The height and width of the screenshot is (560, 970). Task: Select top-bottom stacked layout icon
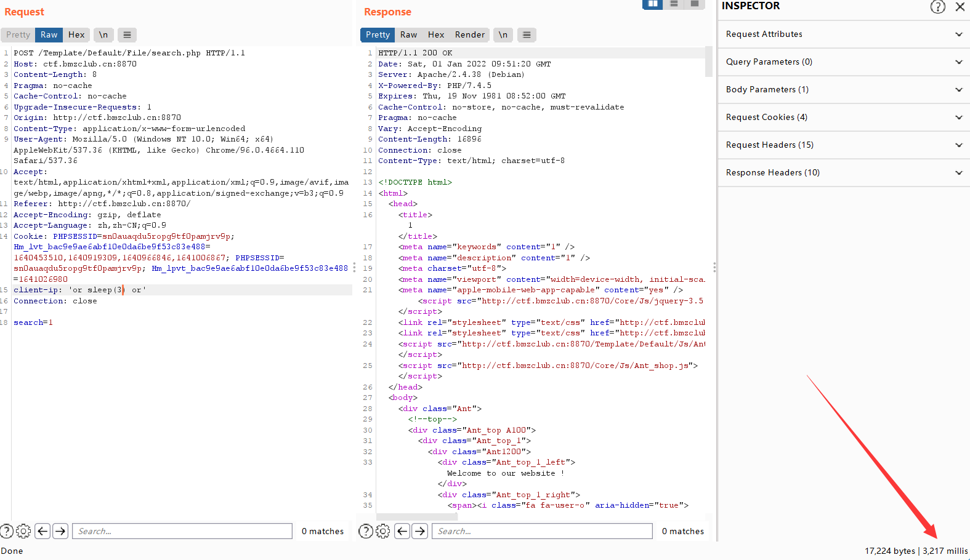tap(674, 4)
